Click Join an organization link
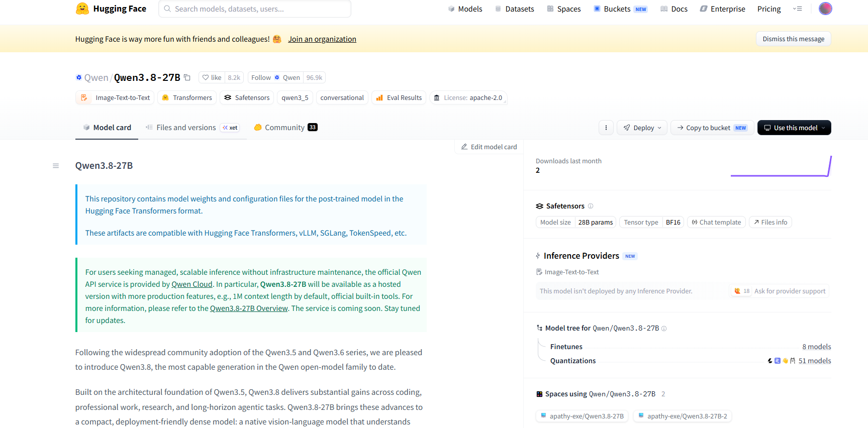The height and width of the screenshot is (428, 868). pyautogui.click(x=322, y=39)
